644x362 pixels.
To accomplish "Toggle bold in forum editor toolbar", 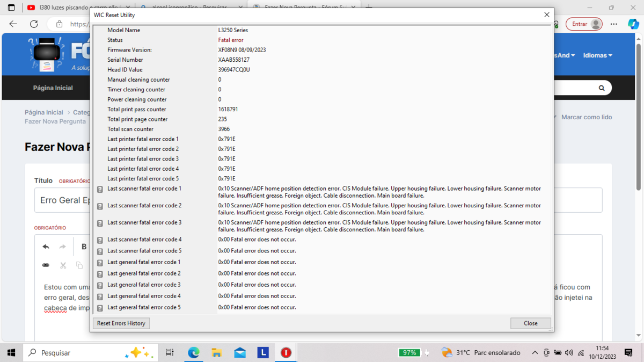I will (84, 247).
